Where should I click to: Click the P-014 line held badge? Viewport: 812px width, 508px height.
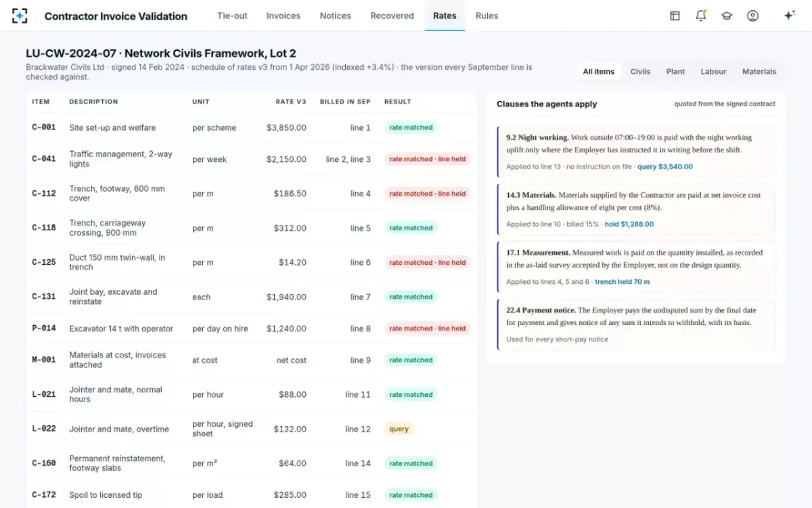pyautogui.click(x=428, y=329)
